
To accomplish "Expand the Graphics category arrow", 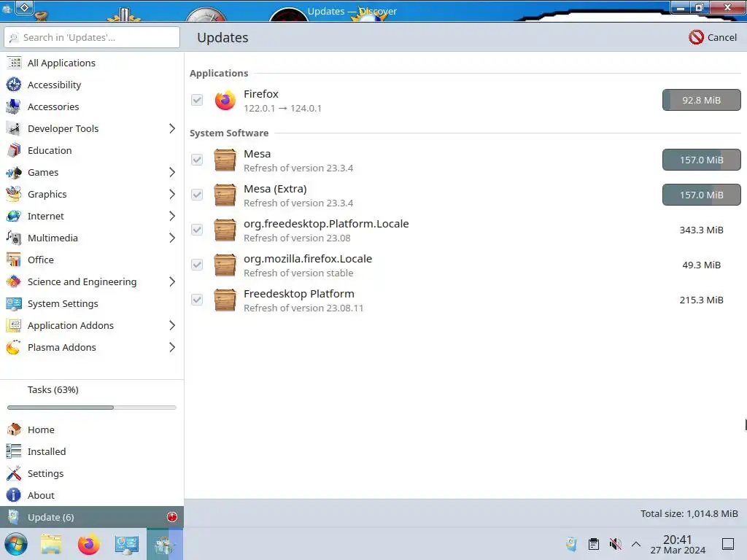I will (172, 194).
